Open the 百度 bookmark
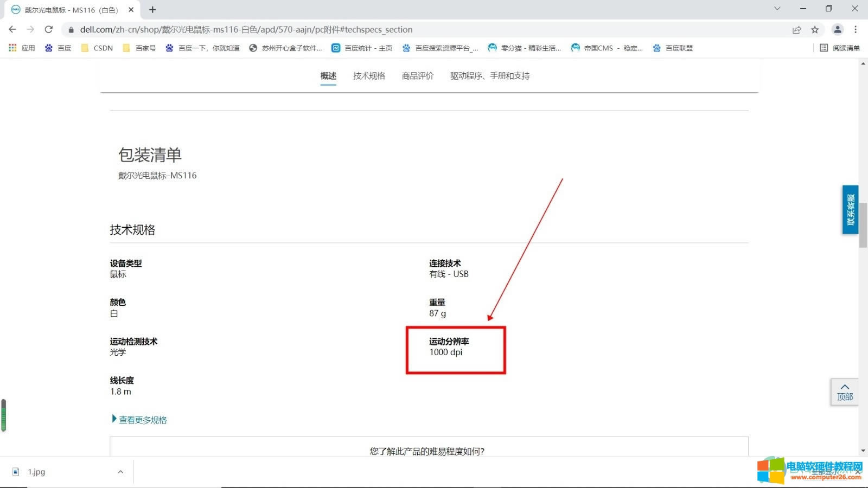 [x=58, y=48]
